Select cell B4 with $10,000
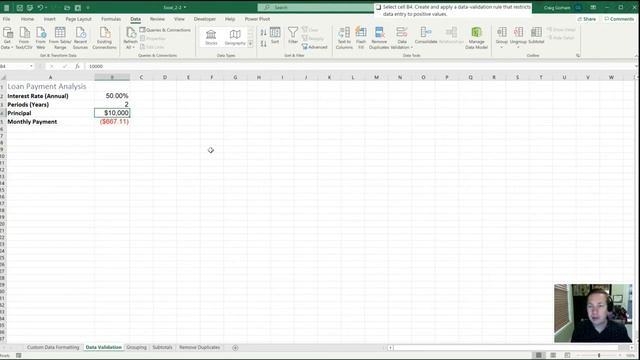This screenshot has height=360, width=640. (112, 113)
